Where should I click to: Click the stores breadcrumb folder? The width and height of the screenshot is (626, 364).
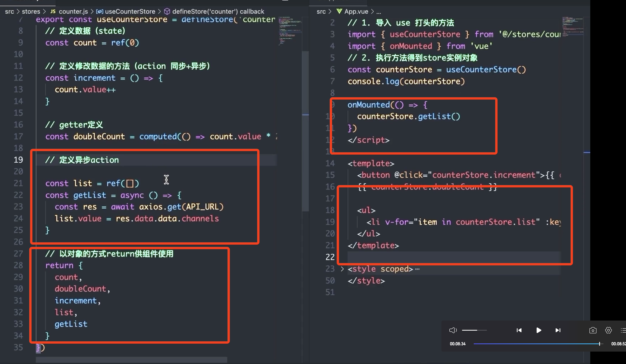[x=31, y=11]
